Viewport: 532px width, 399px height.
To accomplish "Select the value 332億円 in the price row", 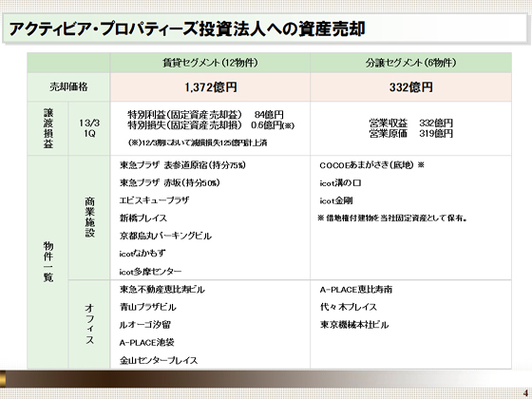I will 410,87.
